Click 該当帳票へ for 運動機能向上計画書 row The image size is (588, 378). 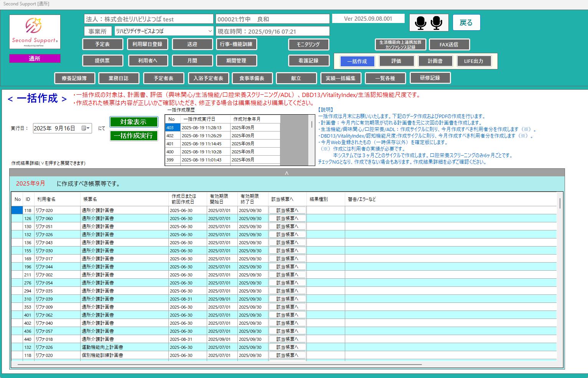click(x=287, y=347)
